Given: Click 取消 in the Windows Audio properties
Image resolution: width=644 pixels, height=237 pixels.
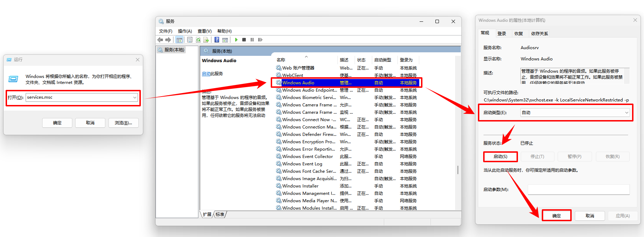Looking at the screenshot, I should click(590, 216).
